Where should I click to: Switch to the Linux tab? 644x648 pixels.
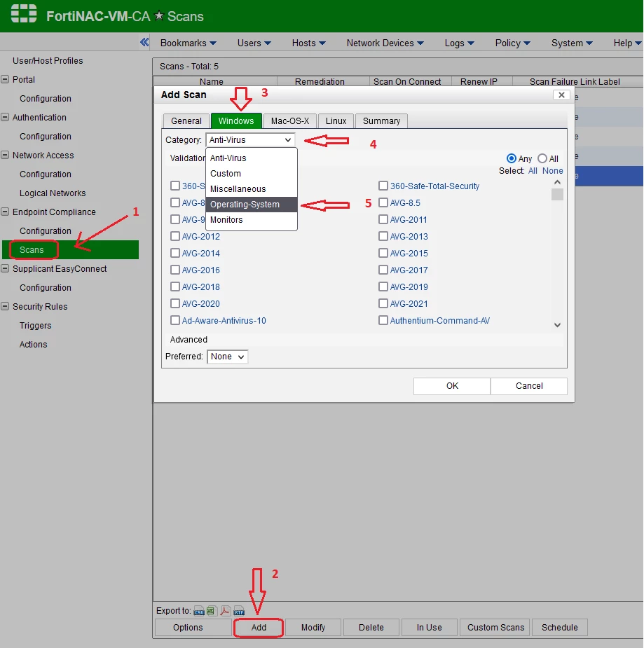(x=336, y=121)
